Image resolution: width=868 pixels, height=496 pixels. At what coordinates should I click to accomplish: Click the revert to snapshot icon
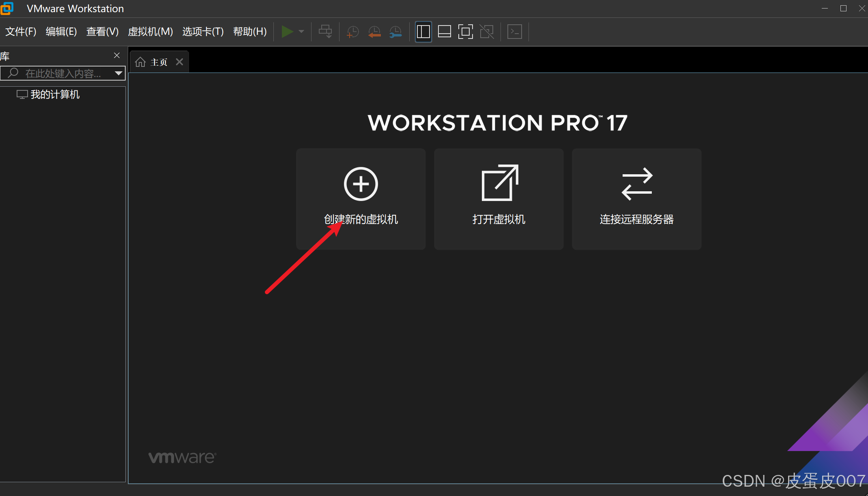pyautogui.click(x=374, y=32)
